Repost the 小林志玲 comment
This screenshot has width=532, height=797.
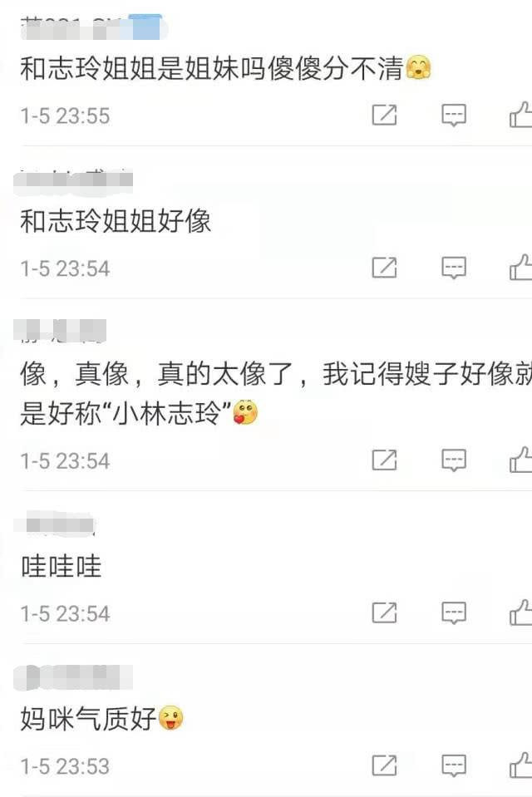(x=385, y=460)
